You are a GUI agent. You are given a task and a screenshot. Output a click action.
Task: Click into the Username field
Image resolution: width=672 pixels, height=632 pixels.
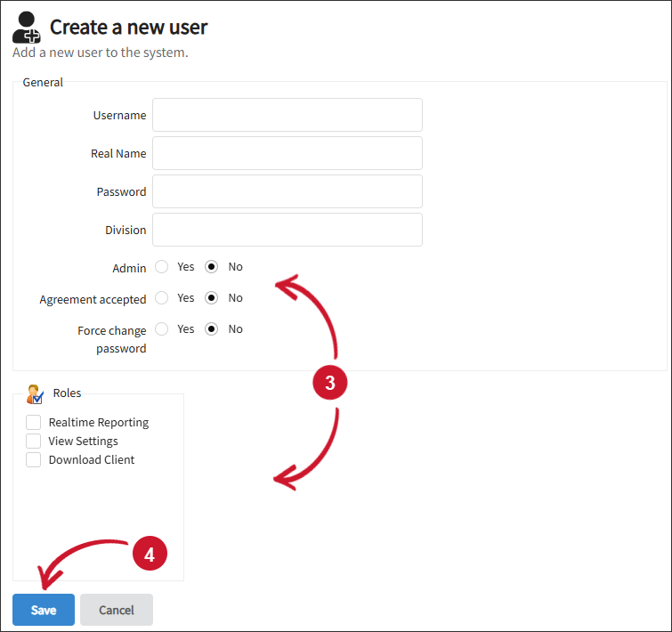click(x=287, y=115)
